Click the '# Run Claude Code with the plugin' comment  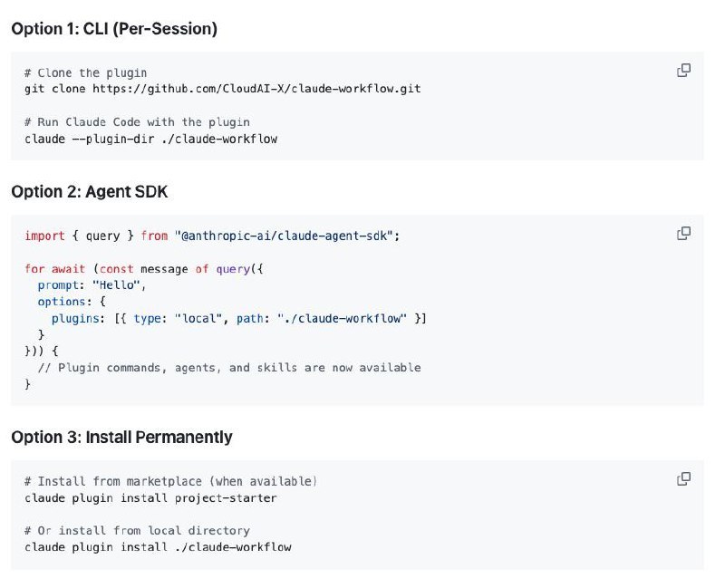click(x=137, y=122)
